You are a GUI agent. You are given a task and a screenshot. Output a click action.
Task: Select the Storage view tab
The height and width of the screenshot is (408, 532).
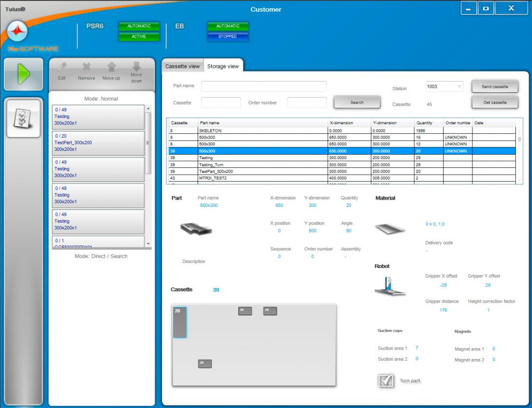click(x=223, y=66)
